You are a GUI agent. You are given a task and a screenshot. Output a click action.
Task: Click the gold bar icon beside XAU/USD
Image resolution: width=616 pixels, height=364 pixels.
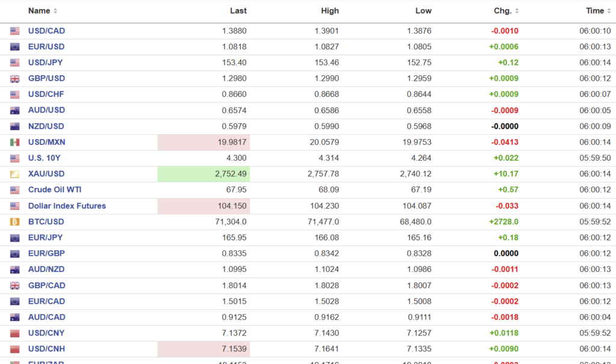[14, 174]
